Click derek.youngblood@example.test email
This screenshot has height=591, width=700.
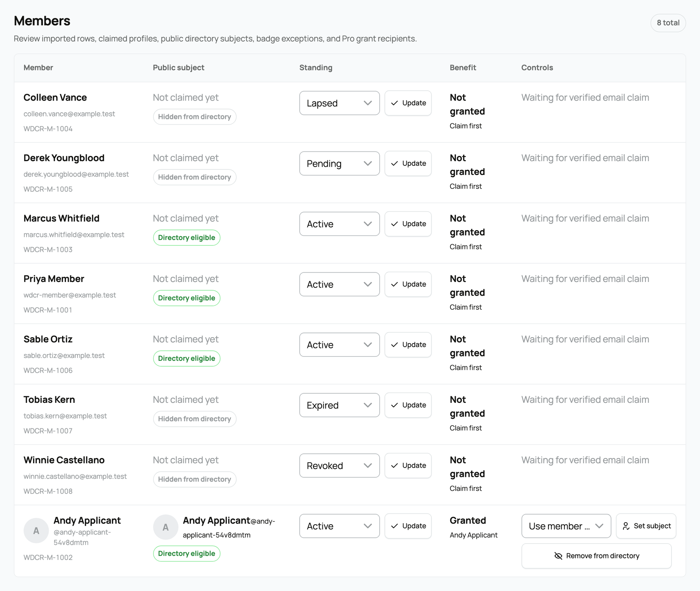76,175
